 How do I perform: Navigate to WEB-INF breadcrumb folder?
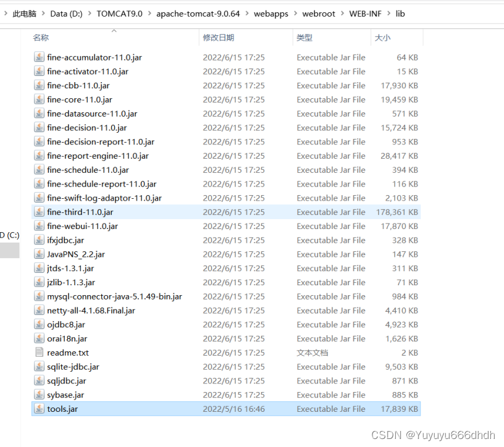(365, 14)
